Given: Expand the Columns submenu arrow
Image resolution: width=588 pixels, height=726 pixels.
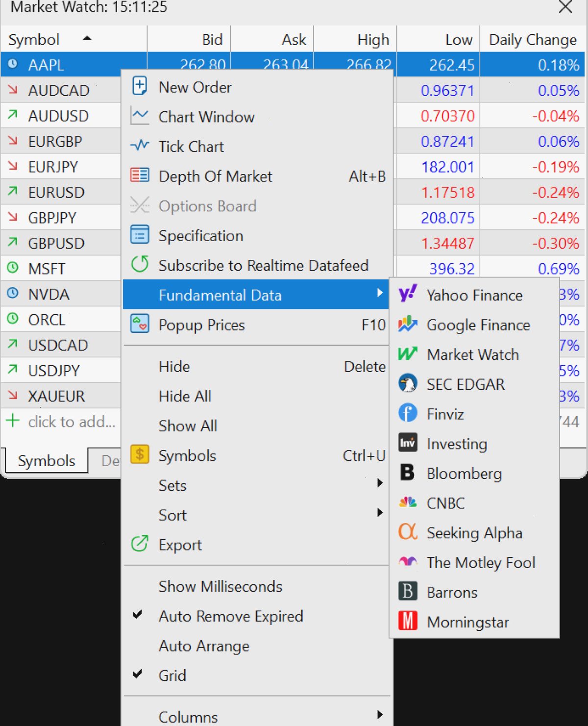Looking at the screenshot, I should [380, 715].
